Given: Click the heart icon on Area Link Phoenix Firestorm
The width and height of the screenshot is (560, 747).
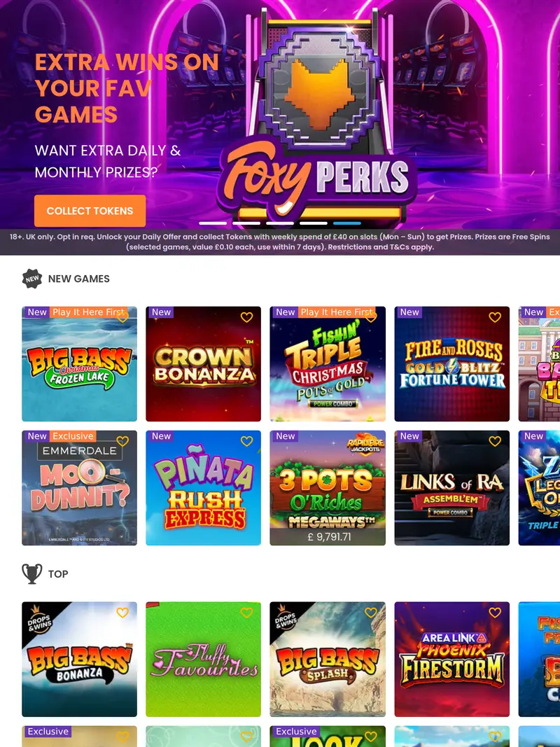Looking at the screenshot, I should click(495, 613).
